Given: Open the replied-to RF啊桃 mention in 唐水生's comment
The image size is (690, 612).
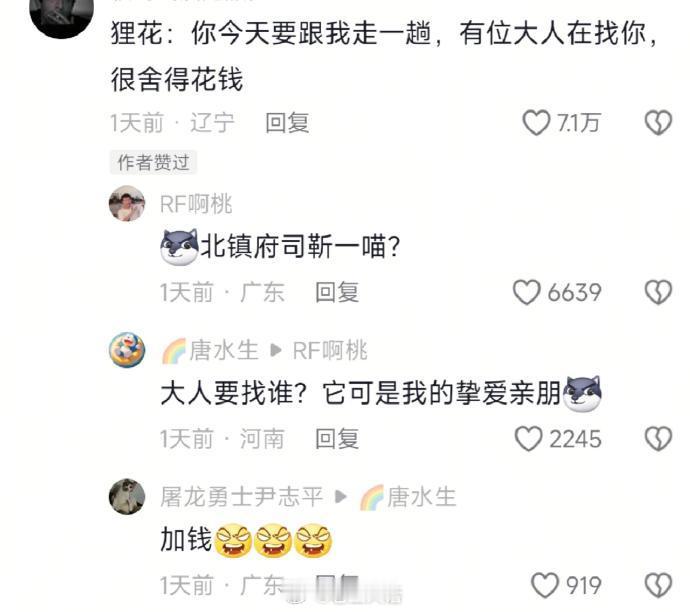Looking at the screenshot, I should pyautogui.click(x=330, y=351).
